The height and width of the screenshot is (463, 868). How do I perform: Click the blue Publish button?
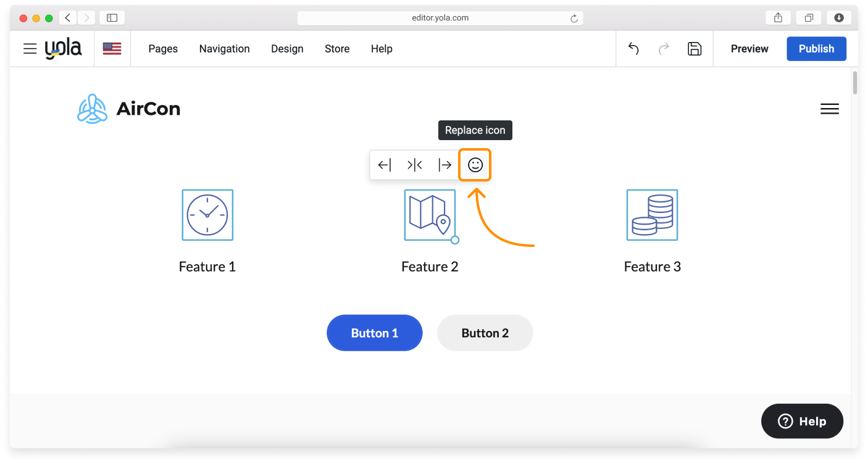click(x=816, y=49)
